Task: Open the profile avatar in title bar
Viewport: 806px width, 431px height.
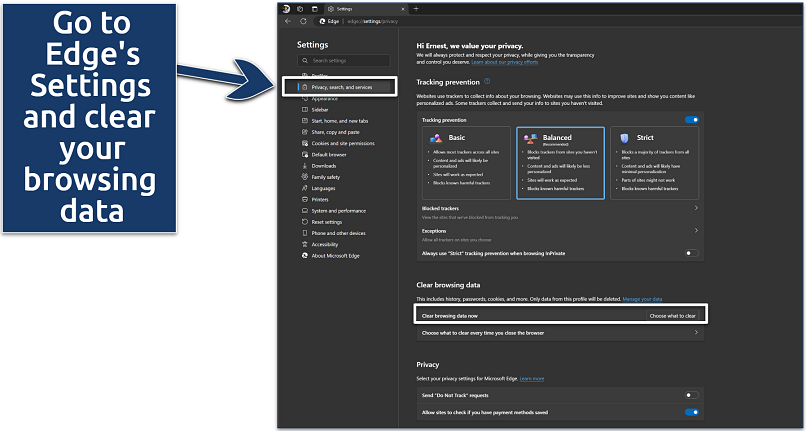Action: tap(286, 9)
